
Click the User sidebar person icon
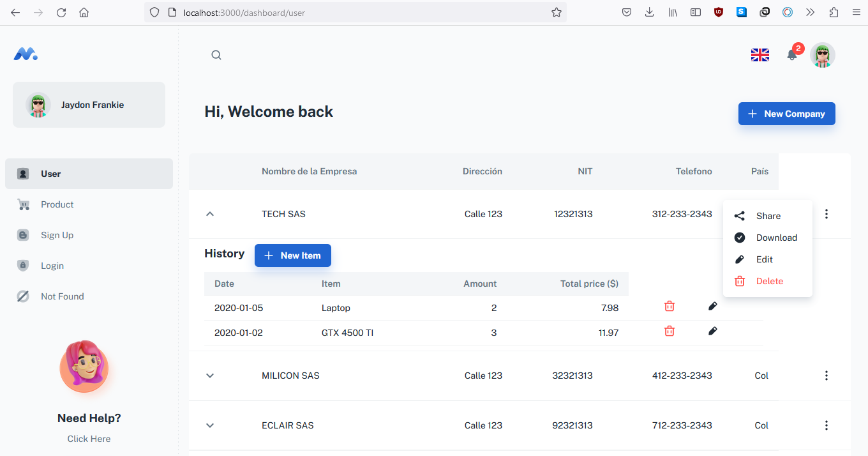pyautogui.click(x=23, y=174)
